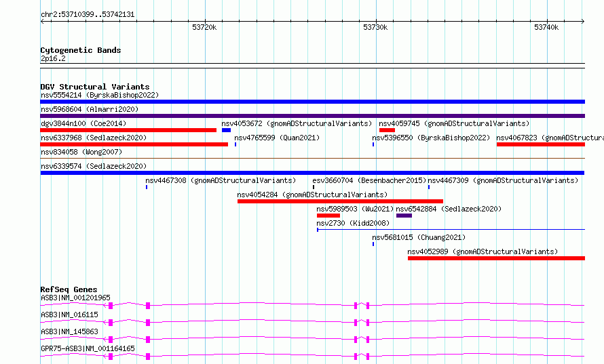
Task: Click the DGV Structural Variants track title
Action: point(95,87)
